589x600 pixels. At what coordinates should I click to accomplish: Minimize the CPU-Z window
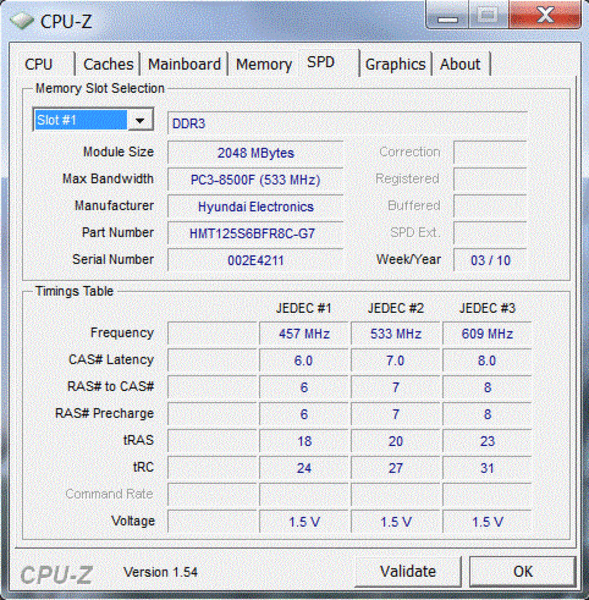[x=447, y=16]
